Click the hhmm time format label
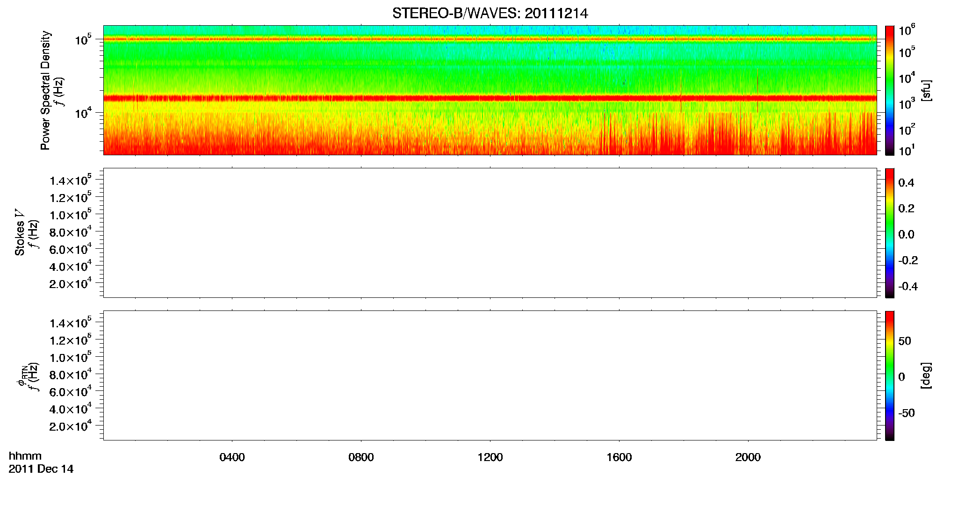This screenshot has height=505, width=980. click(x=25, y=456)
